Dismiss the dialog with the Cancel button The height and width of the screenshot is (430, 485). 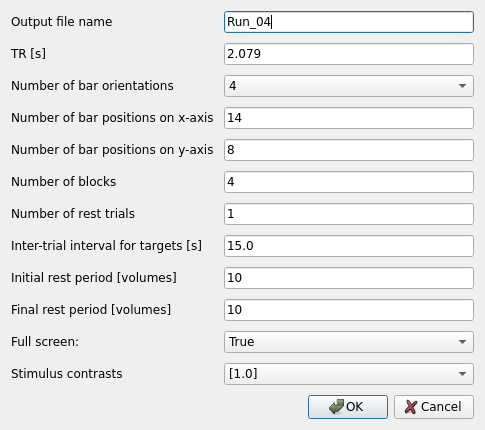pos(434,407)
